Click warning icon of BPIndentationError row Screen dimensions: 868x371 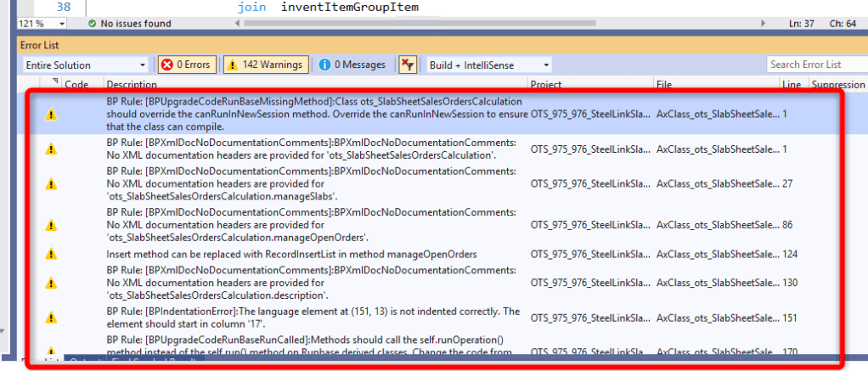coord(51,318)
